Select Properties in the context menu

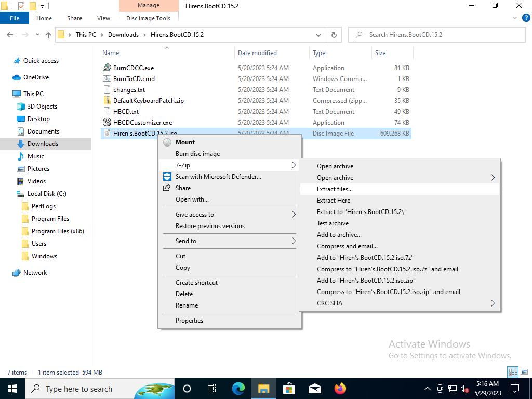click(x=189, y=321)
